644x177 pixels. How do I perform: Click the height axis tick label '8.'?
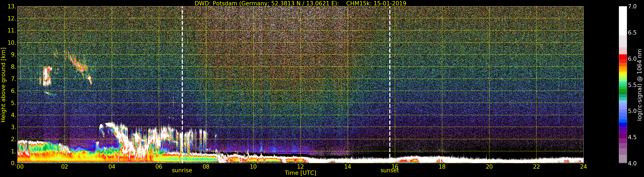pos(13,67)
